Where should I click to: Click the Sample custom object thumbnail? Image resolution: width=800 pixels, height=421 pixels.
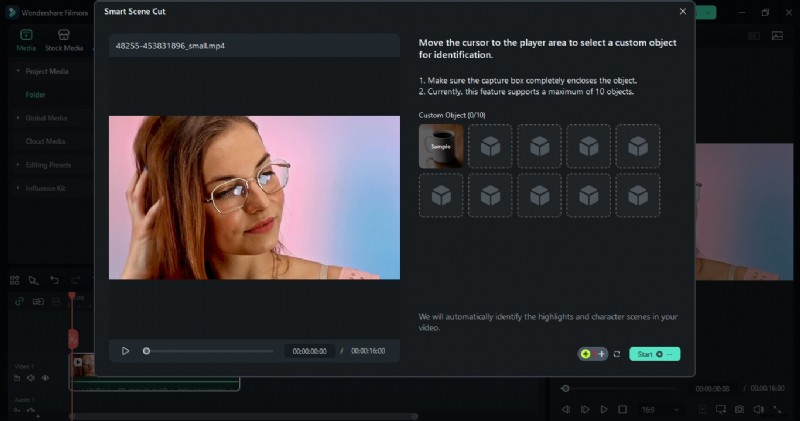(x=440, y=146)
